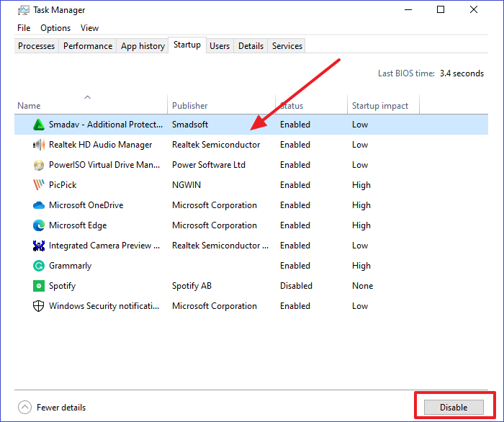Viewport: 504px width, 422px height.
Task: Open the Services tab
Action: [x=287, y=46]
